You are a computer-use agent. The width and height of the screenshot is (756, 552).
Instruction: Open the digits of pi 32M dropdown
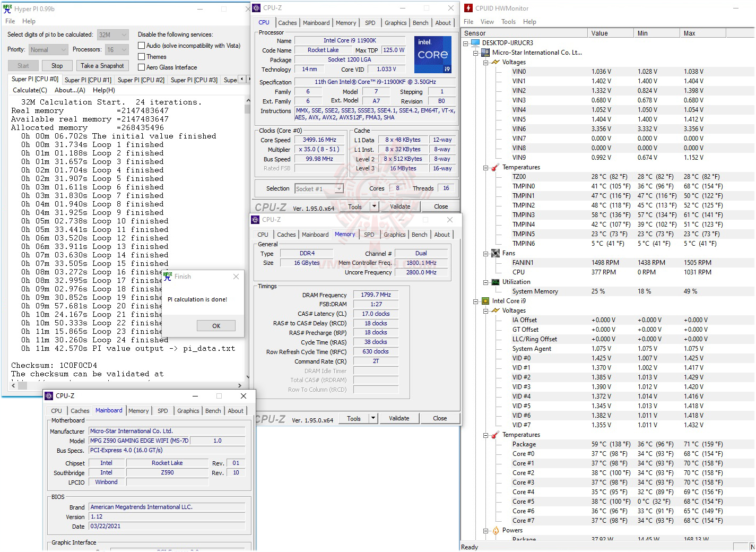(x=113, y=35)
